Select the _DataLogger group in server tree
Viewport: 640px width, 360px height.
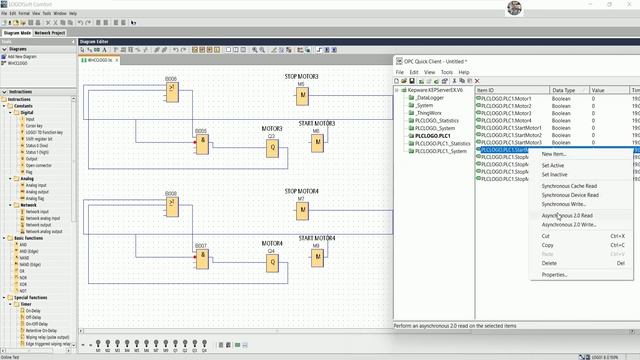click(x=429, y=98)
